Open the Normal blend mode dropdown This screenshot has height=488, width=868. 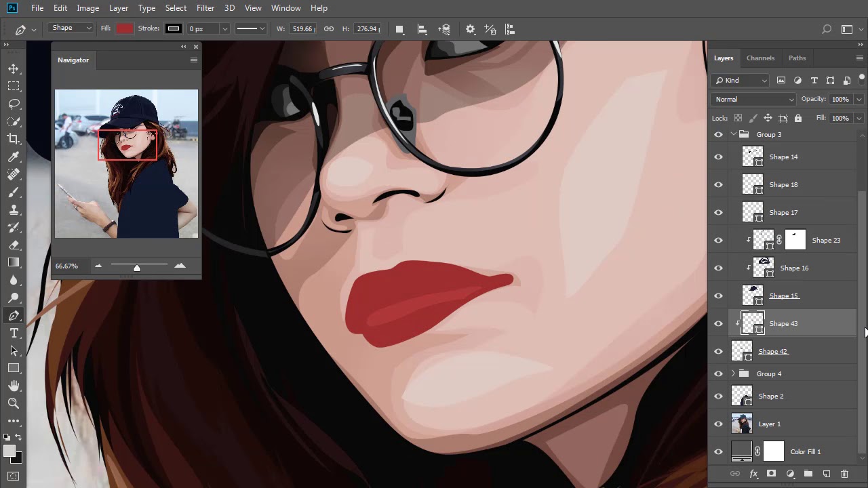[753, 99]
